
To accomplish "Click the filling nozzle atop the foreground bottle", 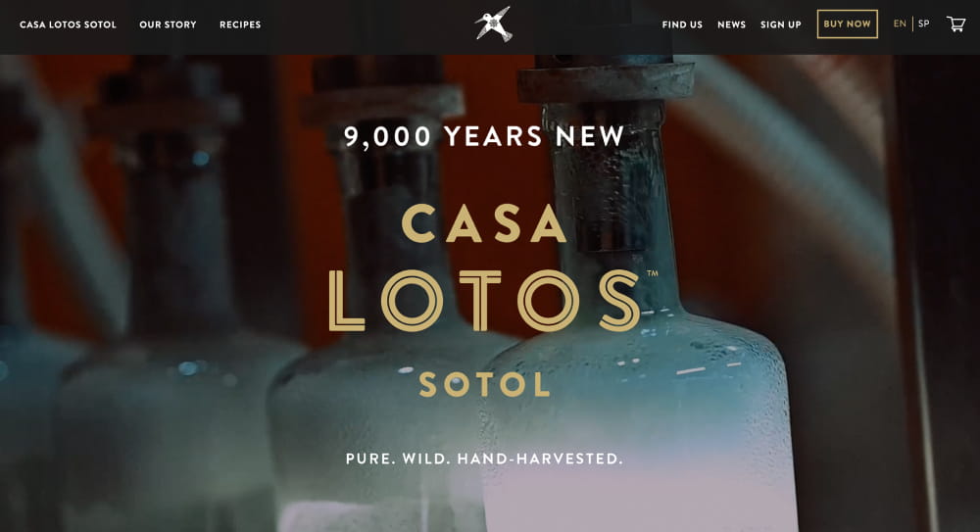I will point(607,78).
